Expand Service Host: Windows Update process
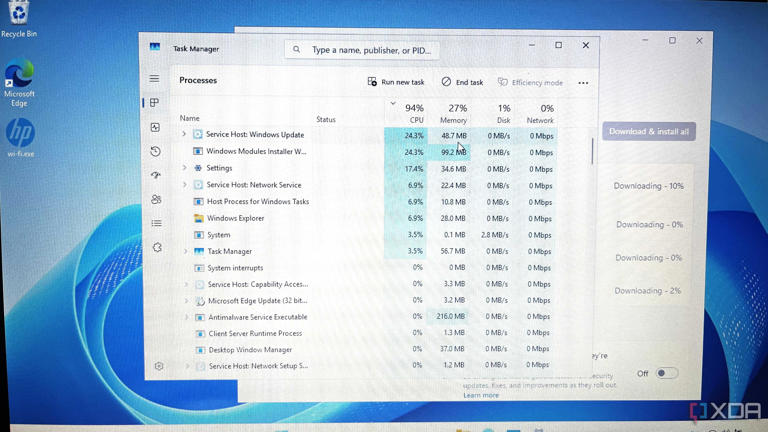Image resolution: width=768 pixels, height=432 pixels. (184, 134)
